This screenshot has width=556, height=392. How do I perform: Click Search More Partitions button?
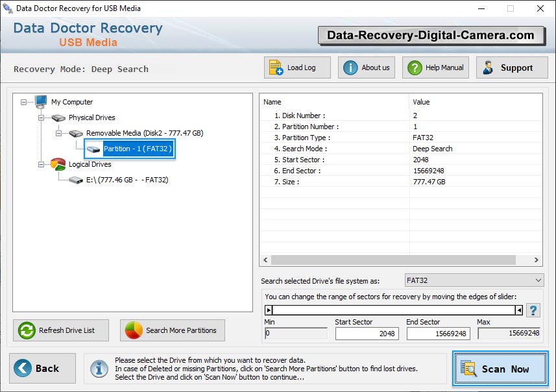(173, 330)
